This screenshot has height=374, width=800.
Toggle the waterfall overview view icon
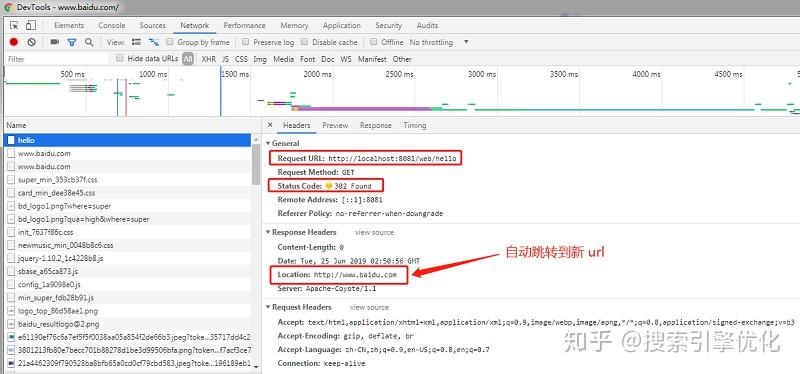(x=154, y=42)
